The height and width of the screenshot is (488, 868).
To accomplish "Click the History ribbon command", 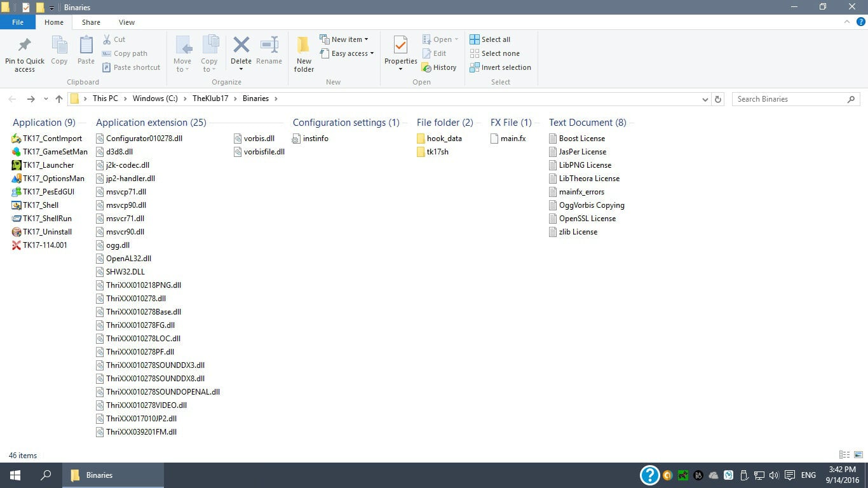I will 439,67.
